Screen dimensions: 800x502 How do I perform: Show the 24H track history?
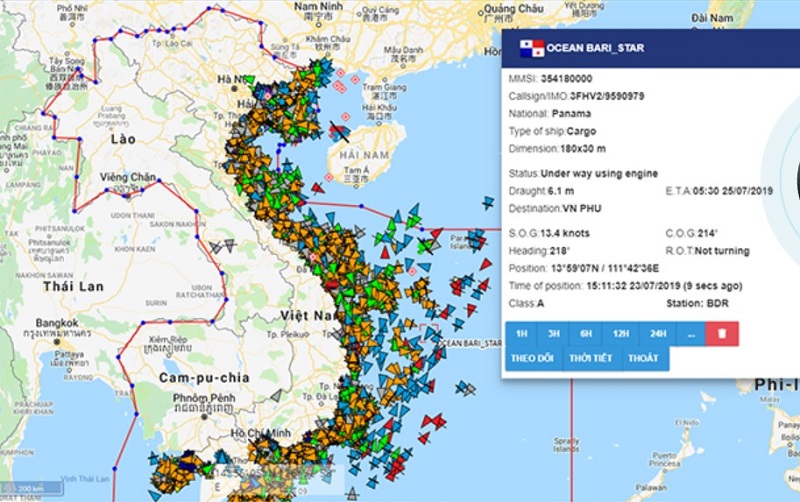(658, 334)
